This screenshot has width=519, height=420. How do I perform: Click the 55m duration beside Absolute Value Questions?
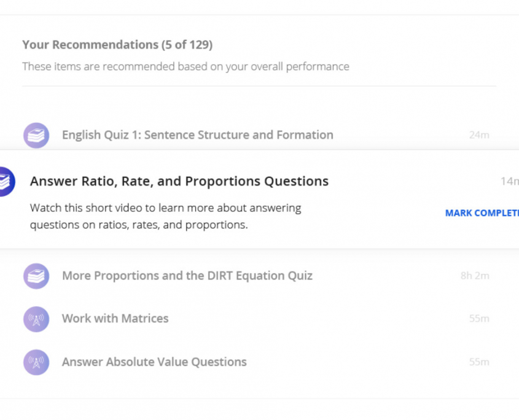(479, 362)
